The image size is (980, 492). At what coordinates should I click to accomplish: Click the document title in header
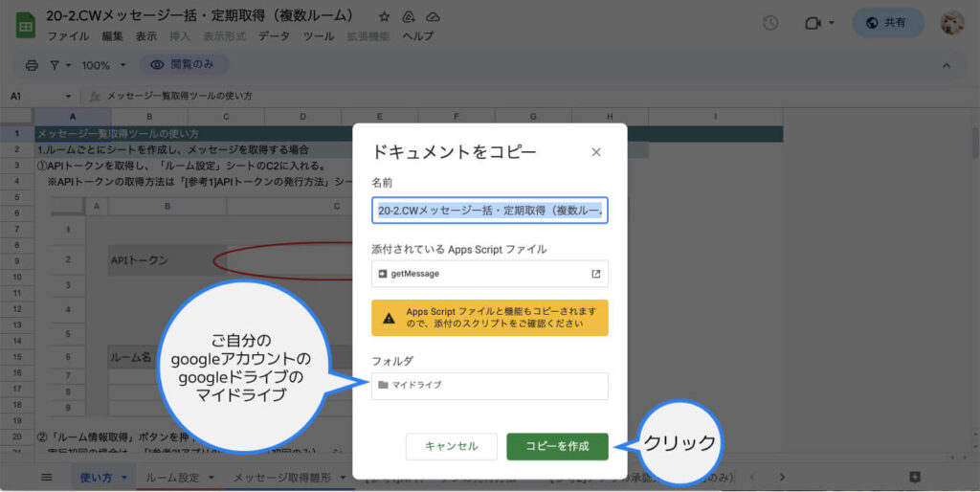click(x=200, y=16)
